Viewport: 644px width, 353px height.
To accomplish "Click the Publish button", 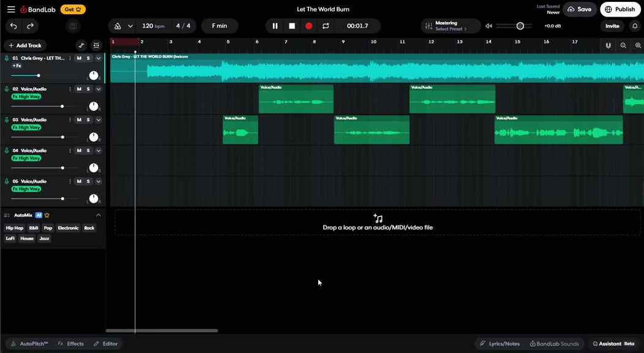I will coord(620,9).
